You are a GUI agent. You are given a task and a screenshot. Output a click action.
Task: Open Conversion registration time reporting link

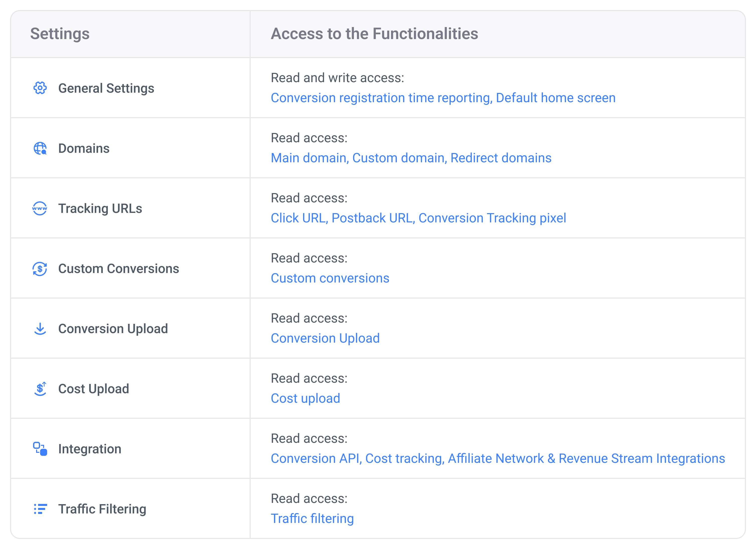coord(443,98)
